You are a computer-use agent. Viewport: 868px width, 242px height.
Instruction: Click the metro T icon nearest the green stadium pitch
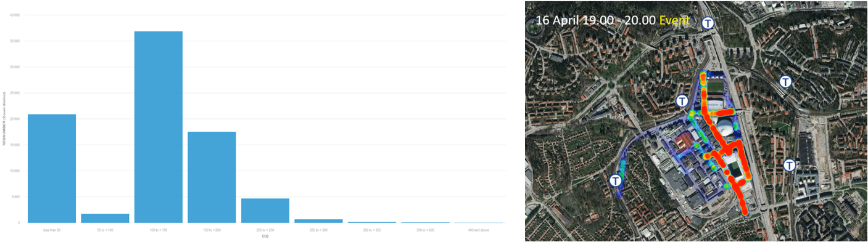682,101
